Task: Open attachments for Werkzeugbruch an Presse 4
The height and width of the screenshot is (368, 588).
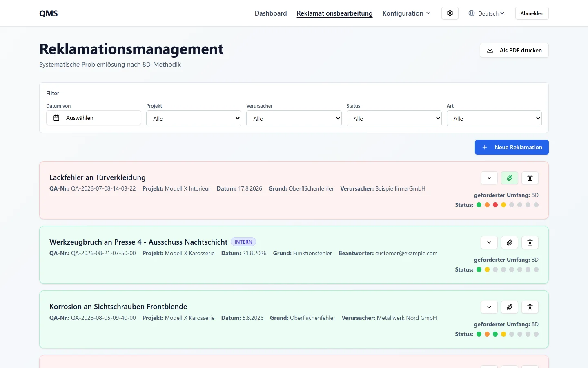Action: (x=510, y=242)
